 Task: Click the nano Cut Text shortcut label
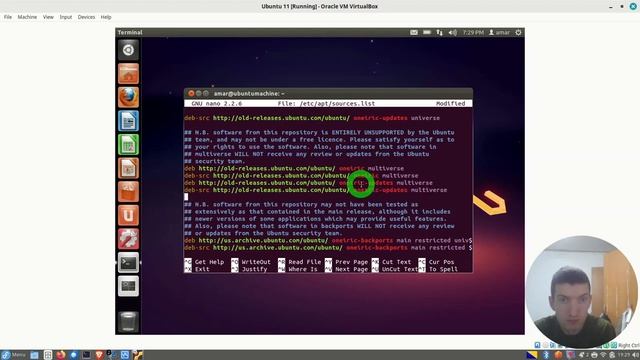pos(397,262)
